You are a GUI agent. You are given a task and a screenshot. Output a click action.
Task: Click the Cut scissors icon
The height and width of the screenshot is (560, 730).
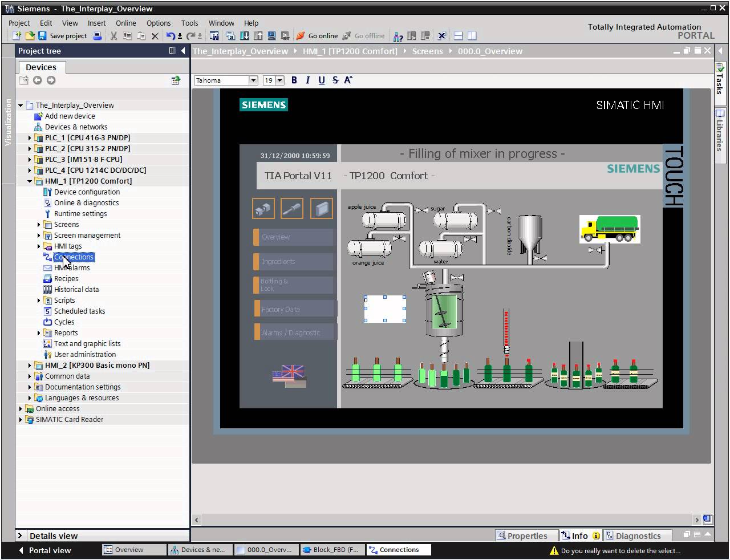(113, 36)
